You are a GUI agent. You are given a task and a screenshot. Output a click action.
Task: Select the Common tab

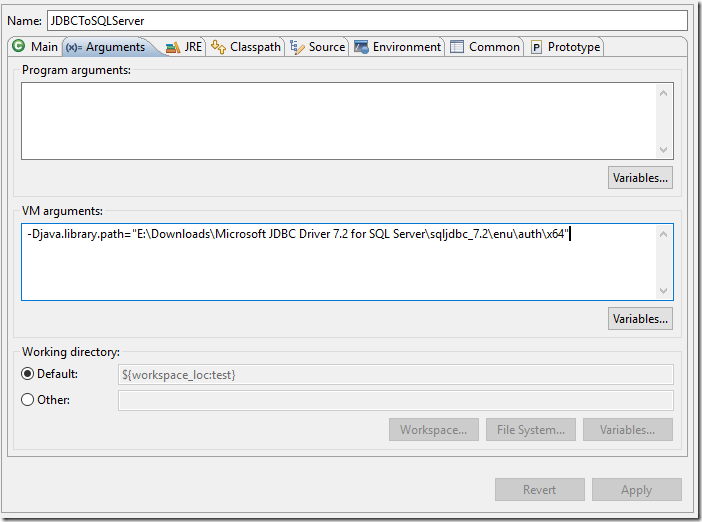click(485, 47)
